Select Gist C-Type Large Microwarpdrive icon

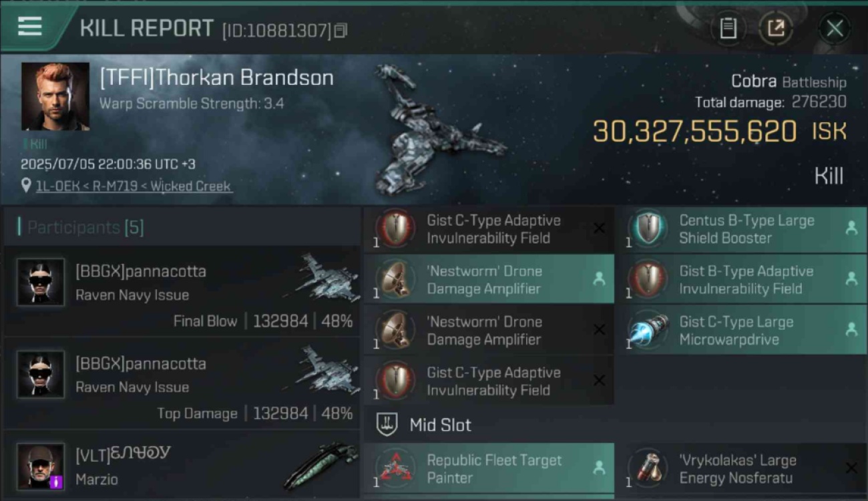(x=648, y=330)
